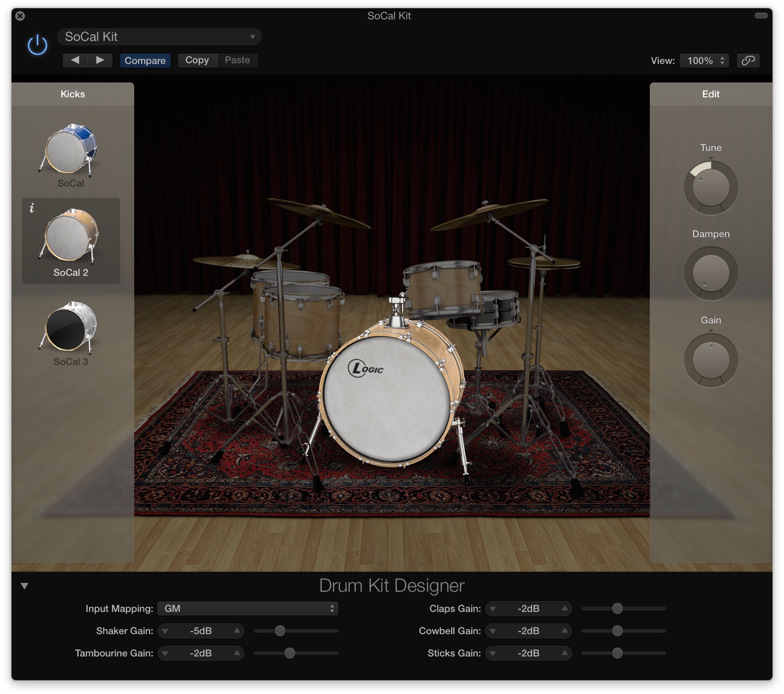Increase Shaker Gain with up arrow
The width and height of the screenshot is (784, 694).
[x=237, y=630]
